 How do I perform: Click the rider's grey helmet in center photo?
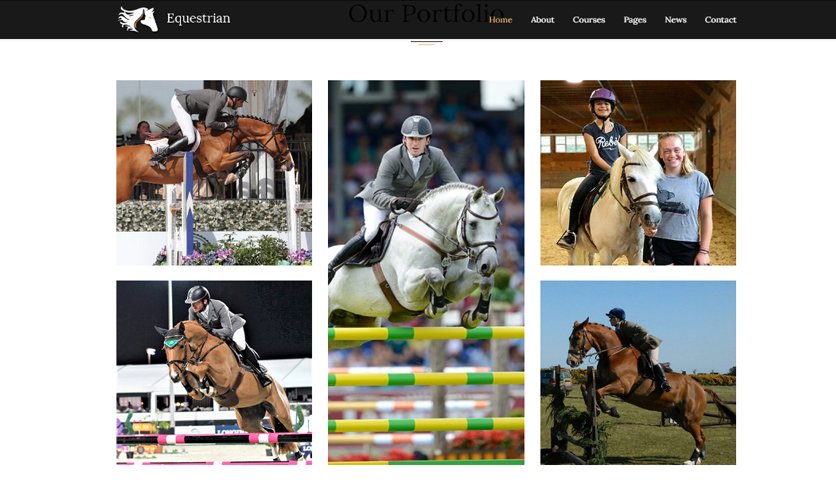click(416, 126)
